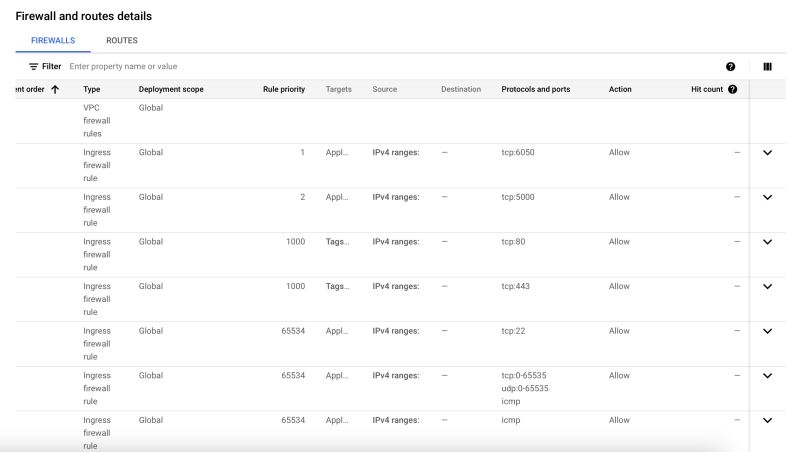Click IPv4 ranges source in tcp:22 row
This screenshot has height=452, width=800.
pos(396,331)
